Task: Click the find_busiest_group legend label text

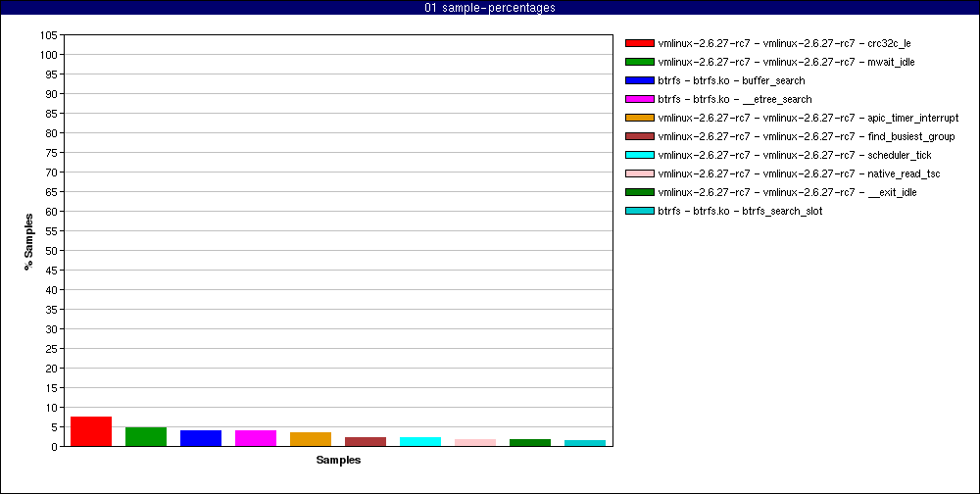Action: pos(807,137)
